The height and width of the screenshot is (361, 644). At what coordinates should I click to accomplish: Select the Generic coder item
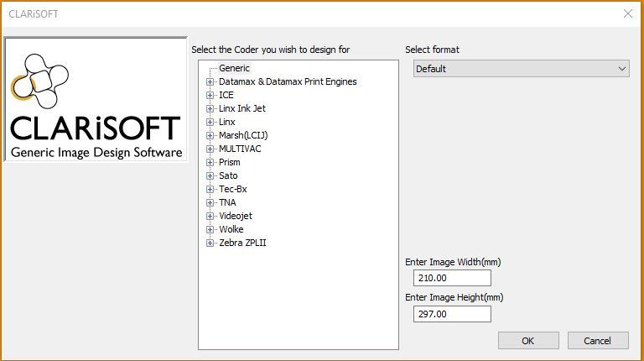(234, 69)
